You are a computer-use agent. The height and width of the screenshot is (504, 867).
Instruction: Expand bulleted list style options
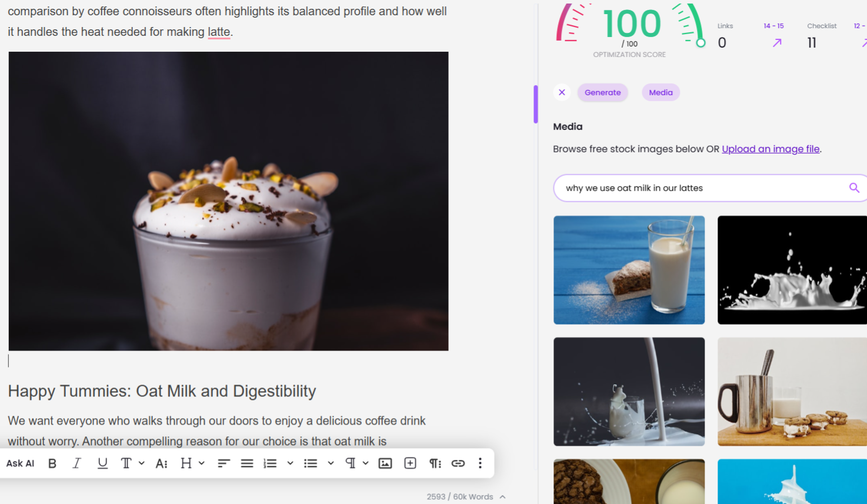pos(331,463)
